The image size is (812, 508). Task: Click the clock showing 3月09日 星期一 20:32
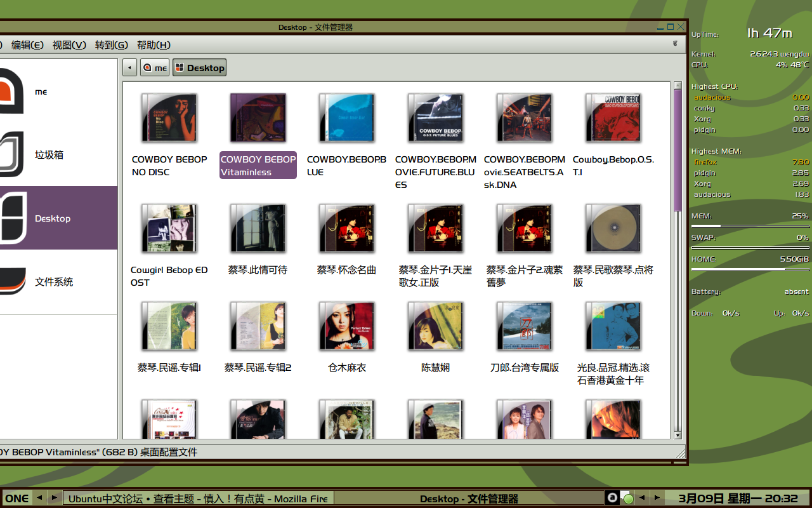pos(738,498)
